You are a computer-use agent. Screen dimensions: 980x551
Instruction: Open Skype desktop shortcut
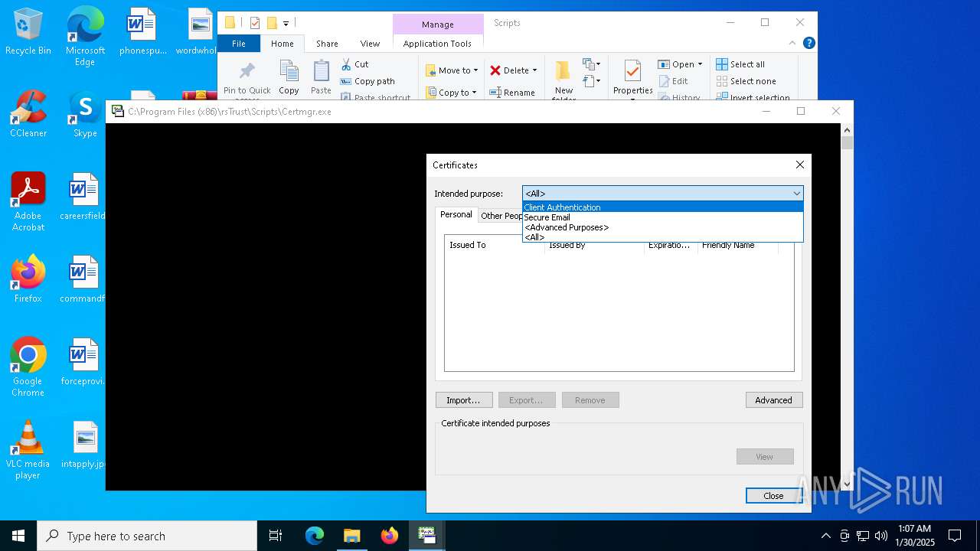click(x=85, y=114)
